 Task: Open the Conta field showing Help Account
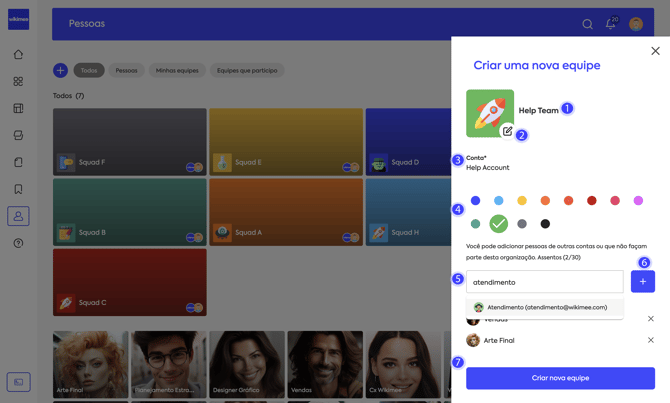[x=488, y=168]
